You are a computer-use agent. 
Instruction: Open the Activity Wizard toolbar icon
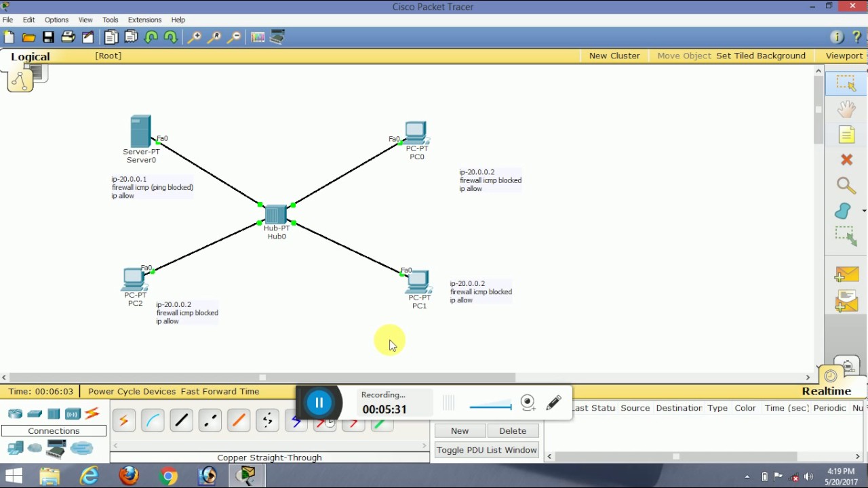pos(88,37)
